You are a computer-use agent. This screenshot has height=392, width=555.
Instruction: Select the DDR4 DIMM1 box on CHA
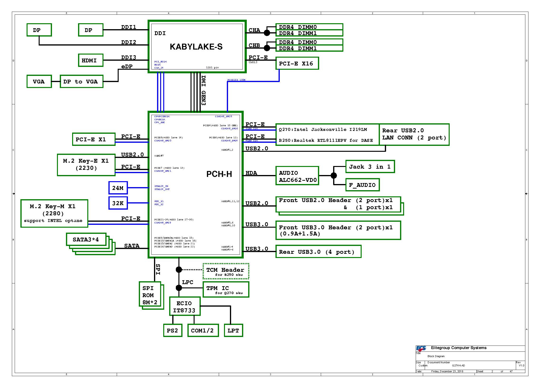(309, 33)
